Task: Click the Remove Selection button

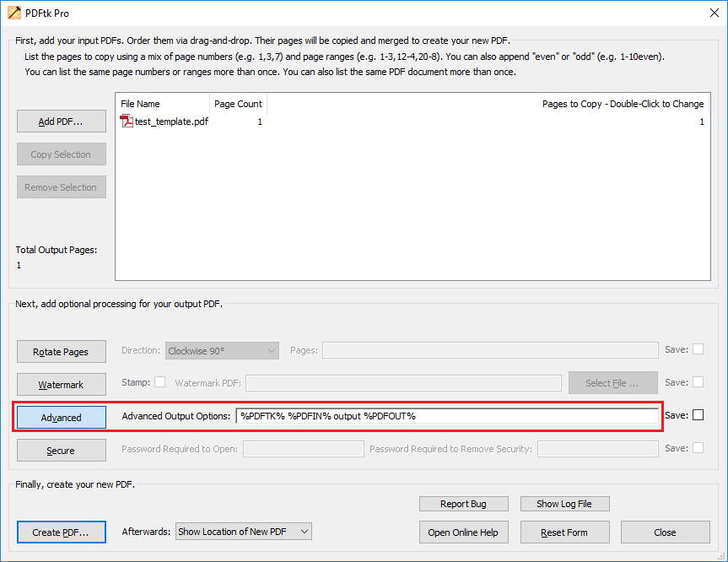Action: click(62, 187)
